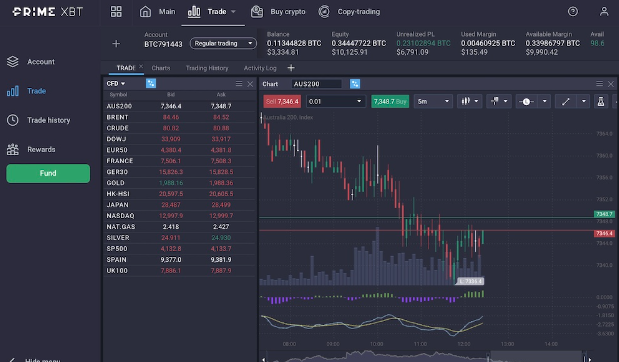Expand the Trade menu arrow in top nav
619x362 pixels.
point(233,11)
